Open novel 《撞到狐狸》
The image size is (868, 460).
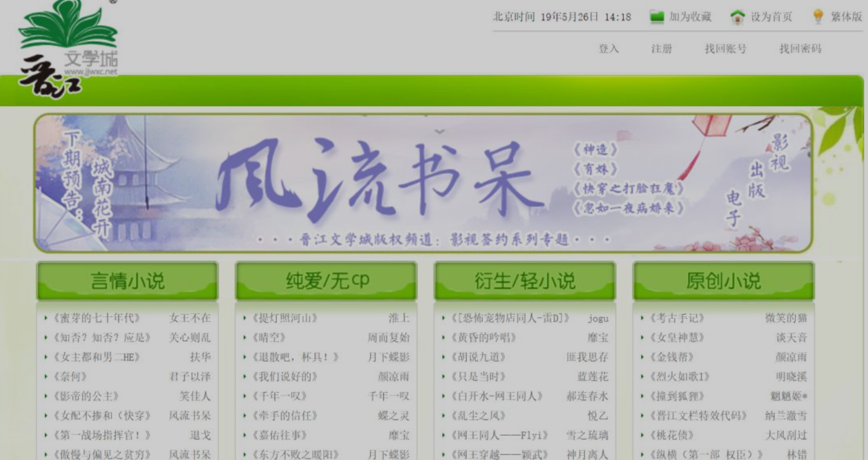pos(676,396)
